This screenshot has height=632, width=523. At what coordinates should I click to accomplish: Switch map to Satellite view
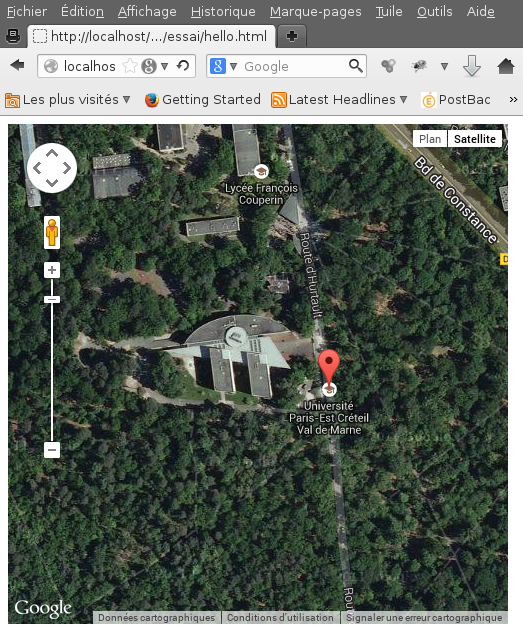coord(475,139)
